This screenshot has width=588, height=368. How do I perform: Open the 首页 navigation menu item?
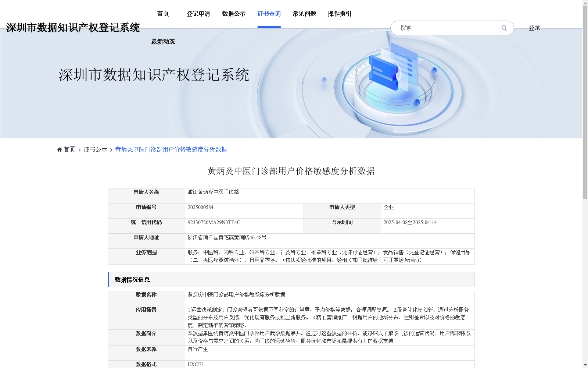point(163,14)
